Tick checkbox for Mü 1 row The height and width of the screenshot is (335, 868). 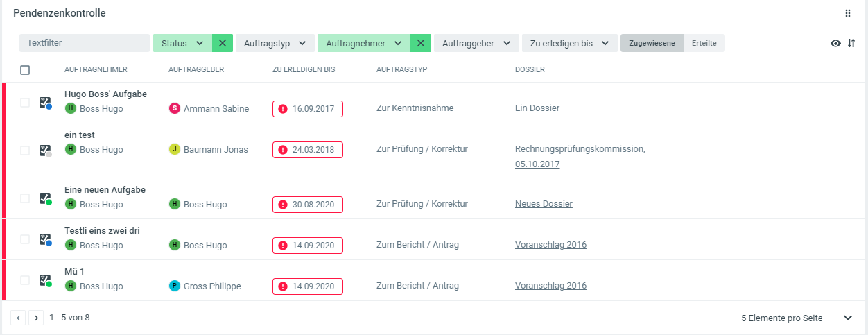[x=25, y=280]
